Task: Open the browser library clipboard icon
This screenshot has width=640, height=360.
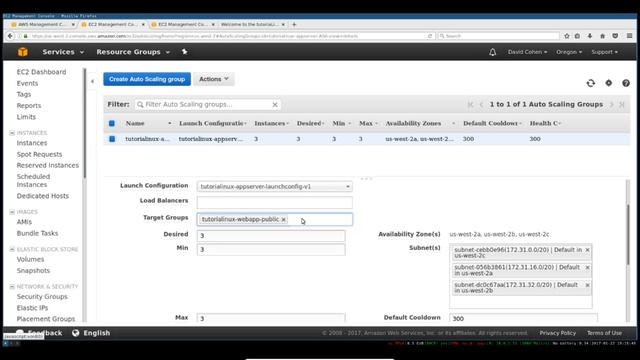Action: [577, 36]
